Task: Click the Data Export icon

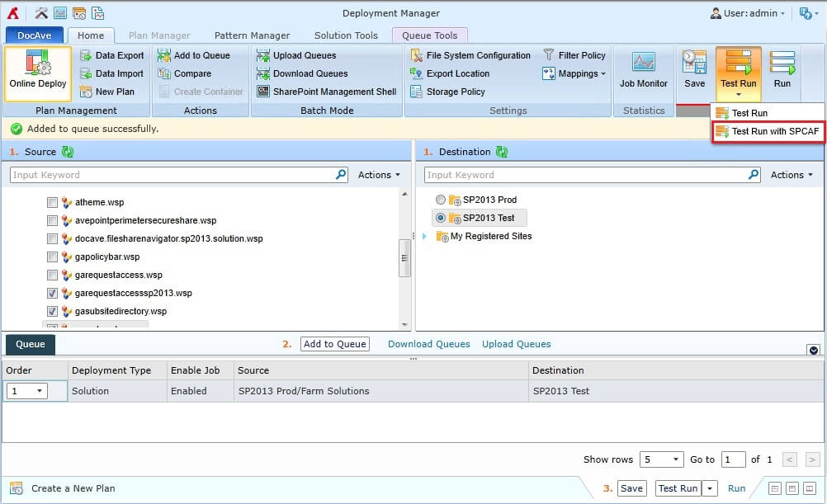Action: pos(86,55)
